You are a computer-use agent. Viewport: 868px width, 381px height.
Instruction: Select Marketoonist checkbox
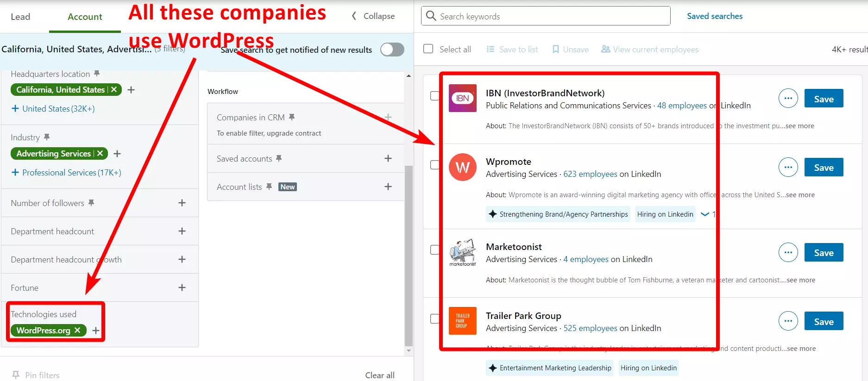435,250
